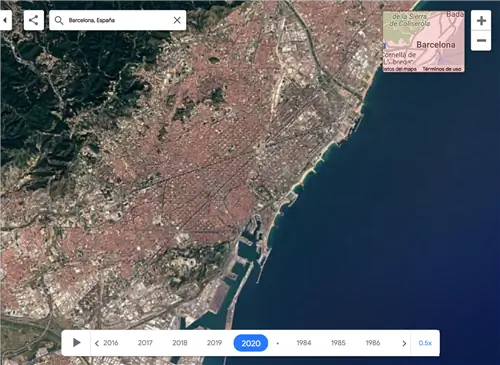Select year 1986 on timeline
This screenshot has width=500, height=365.
[373, 343]
